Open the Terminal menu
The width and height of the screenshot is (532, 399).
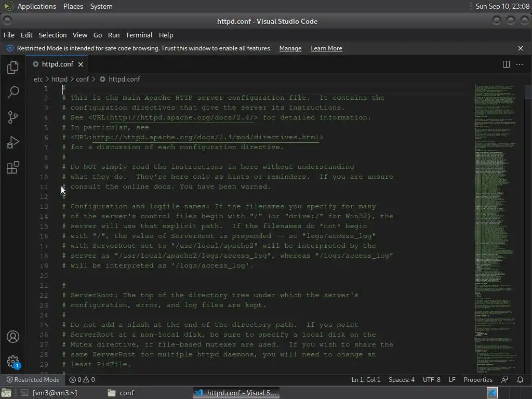click(139, 35)
